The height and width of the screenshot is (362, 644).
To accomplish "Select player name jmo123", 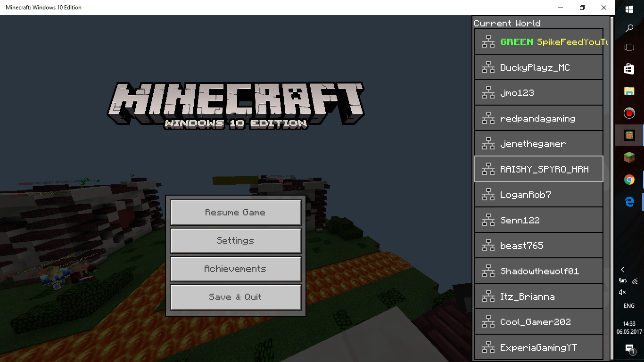I will pyautogui.click(x=517, y=93).
